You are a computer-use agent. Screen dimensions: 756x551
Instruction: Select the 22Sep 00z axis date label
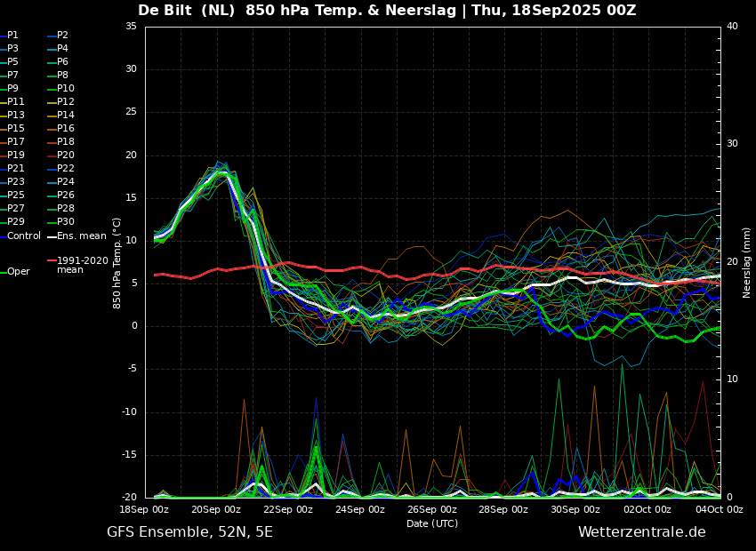288,509
